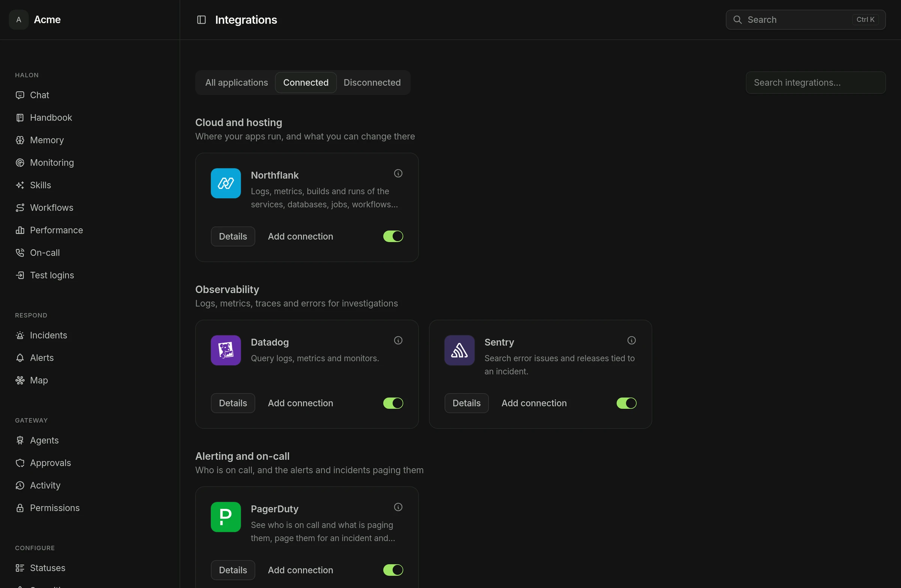Turn off the Datadog toggle
This screenshot has width=901, height=588.
coord(393,403)
